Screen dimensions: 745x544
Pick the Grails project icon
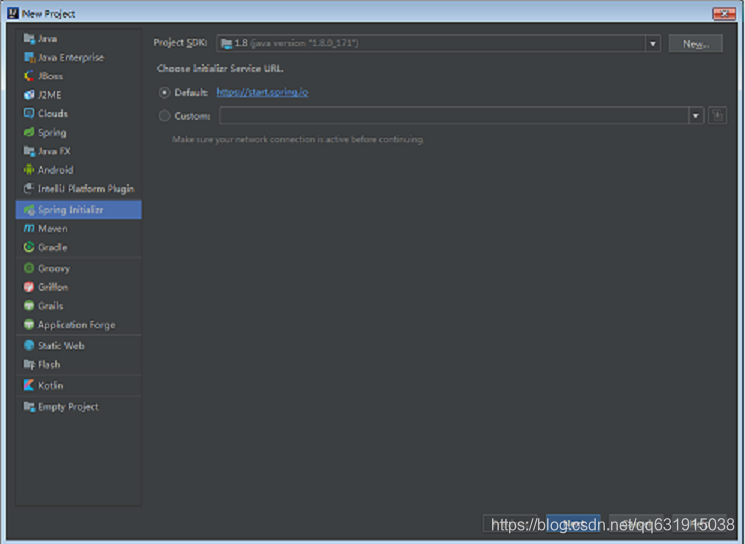coord(29,305)
